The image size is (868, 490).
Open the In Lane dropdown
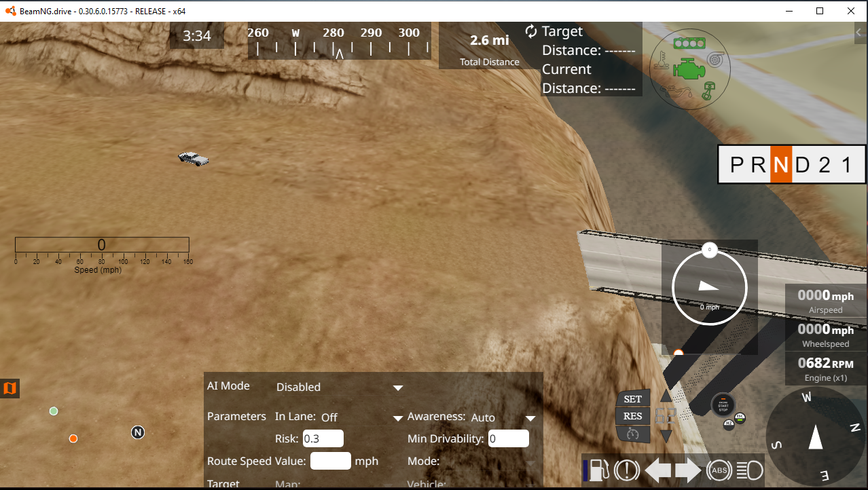[362, 417]
